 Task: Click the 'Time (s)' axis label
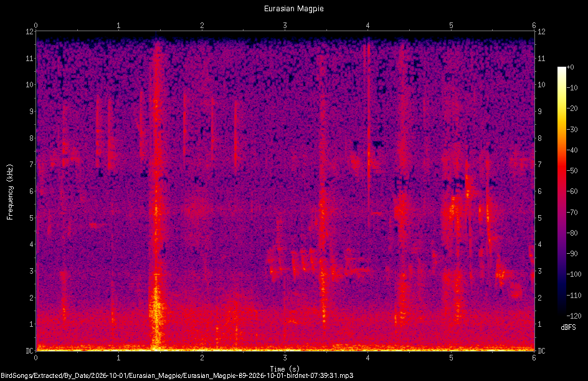click(285, 369)
